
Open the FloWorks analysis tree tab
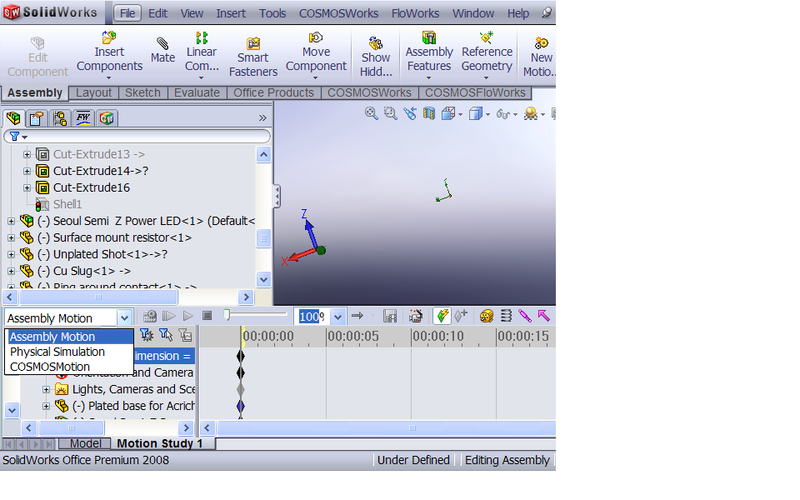click(x=83, y=118)
